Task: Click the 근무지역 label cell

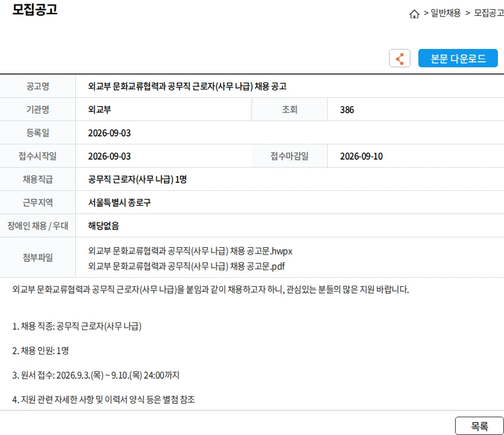Action: point(37,203)
